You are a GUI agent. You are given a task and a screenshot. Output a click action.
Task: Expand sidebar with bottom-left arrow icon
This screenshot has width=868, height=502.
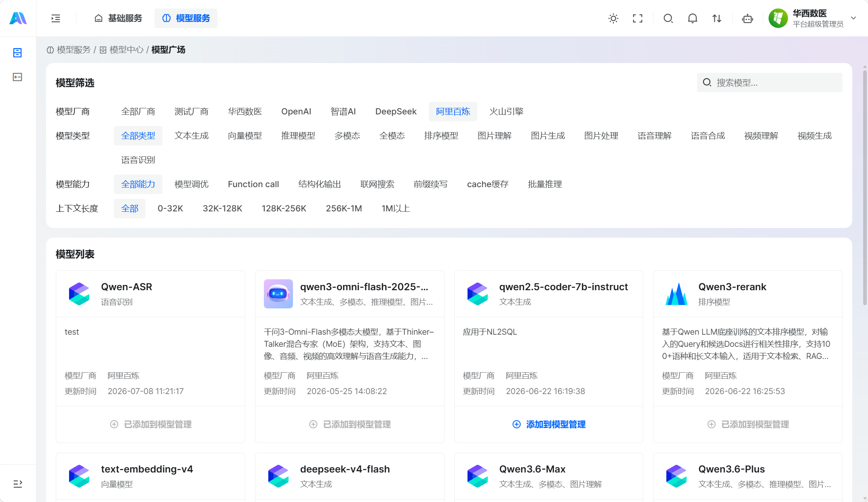point(18,484)
